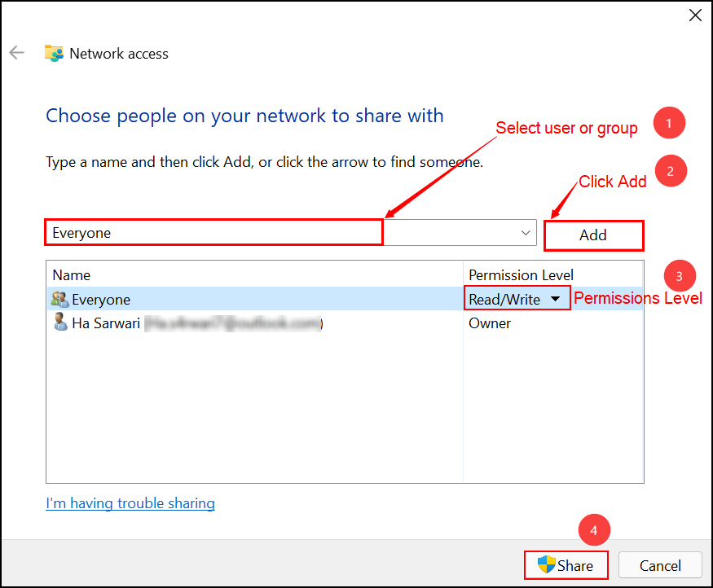Click the Network access folder icon
This screenshot has width=713, height=588.
click(54, 53)
